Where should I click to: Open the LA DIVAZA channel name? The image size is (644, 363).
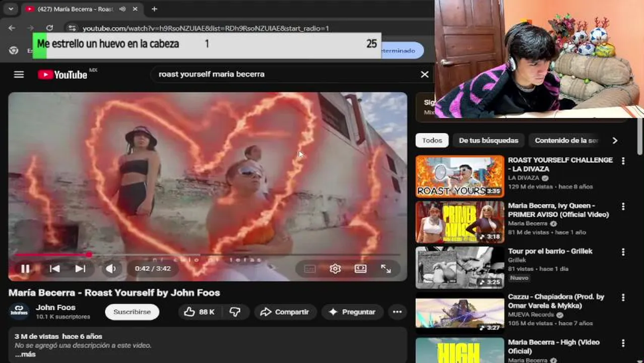coord(524,178)
